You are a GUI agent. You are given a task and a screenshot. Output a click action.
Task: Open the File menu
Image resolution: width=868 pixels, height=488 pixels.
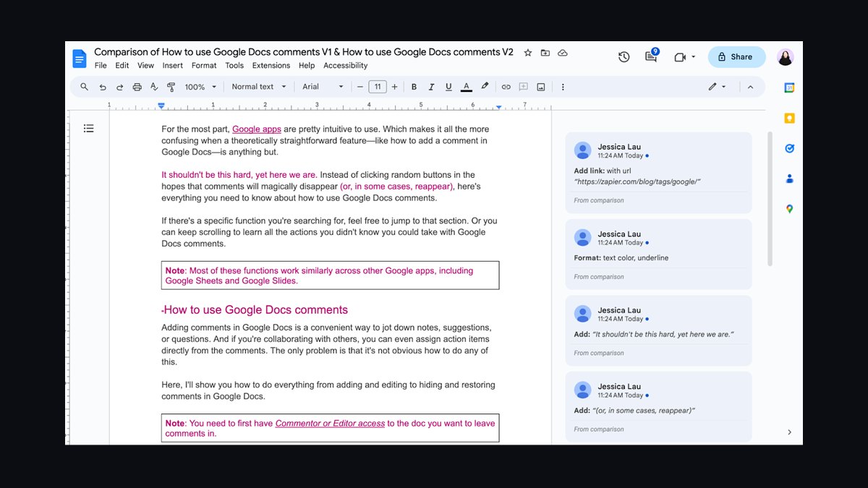tap(101, 65)
